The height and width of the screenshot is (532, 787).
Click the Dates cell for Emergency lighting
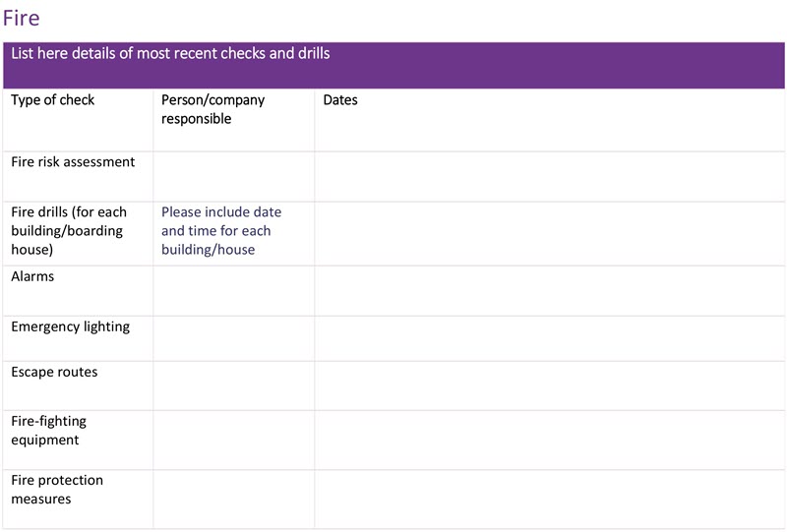pyautogui.click(x=549, y=337)
